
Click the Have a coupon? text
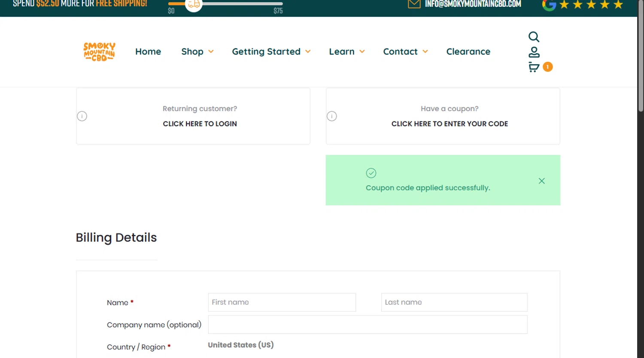450,109
